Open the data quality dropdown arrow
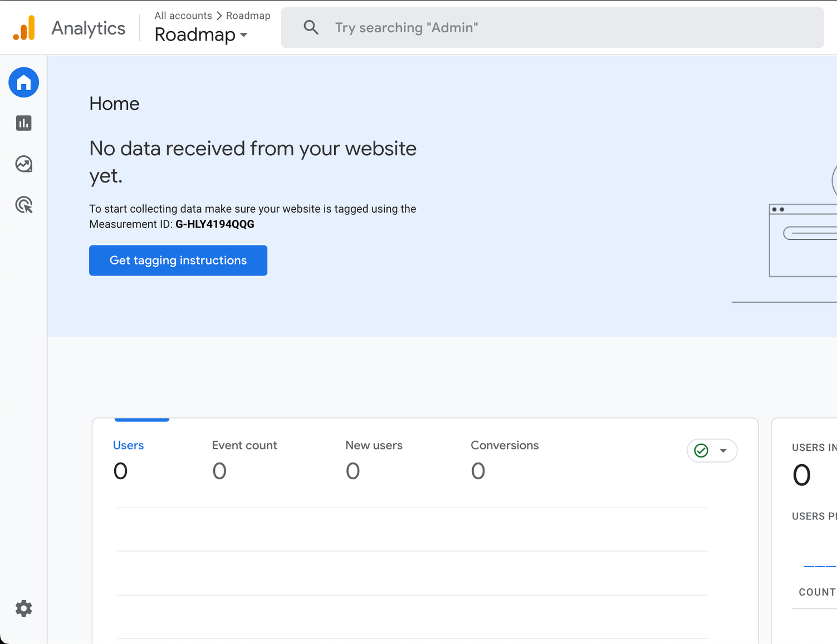Image resolution: width=837 pixels, height=644 pixels. (723, 451)
